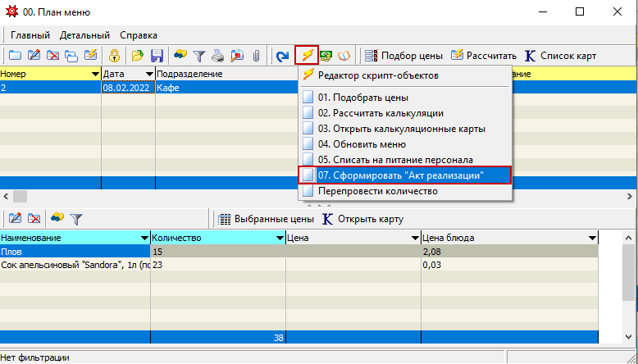Image resolution: width=638 pixels, height=364 pixels.
Task: Click the binoculars search icon in lower toolbar
Action: (x=57, y=219)
